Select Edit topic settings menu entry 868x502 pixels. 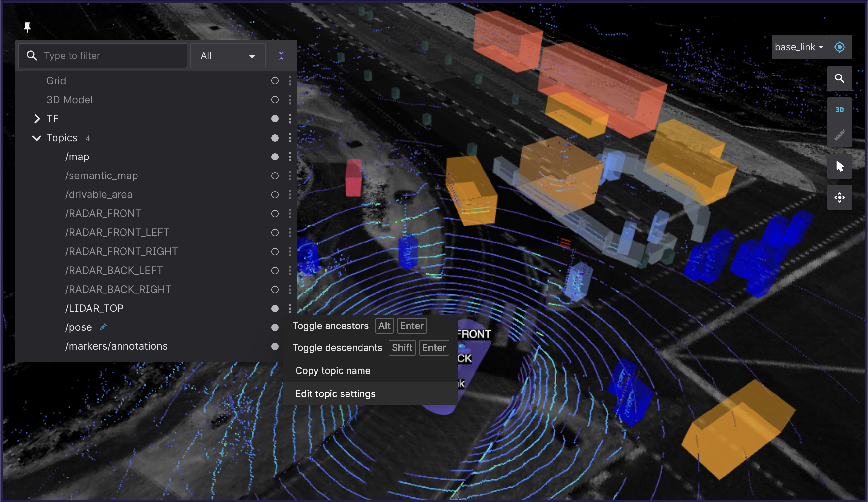(335, 393)
